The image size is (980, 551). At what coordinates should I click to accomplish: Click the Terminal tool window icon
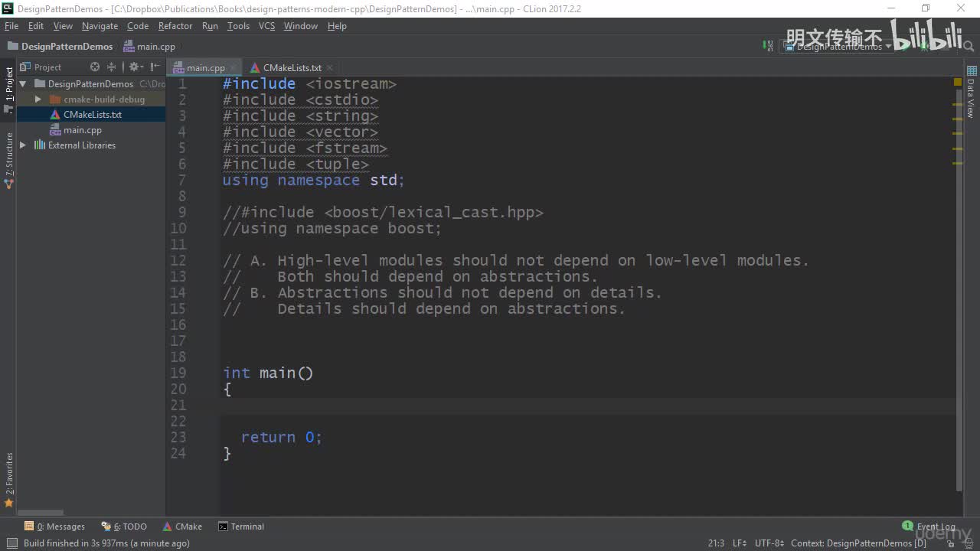[x=223, y=527]
